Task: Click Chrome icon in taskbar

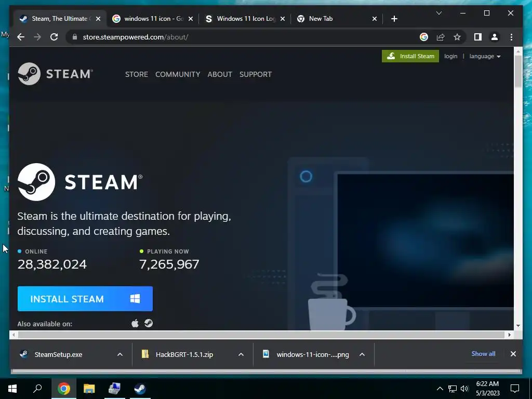Action: point(64,389)
